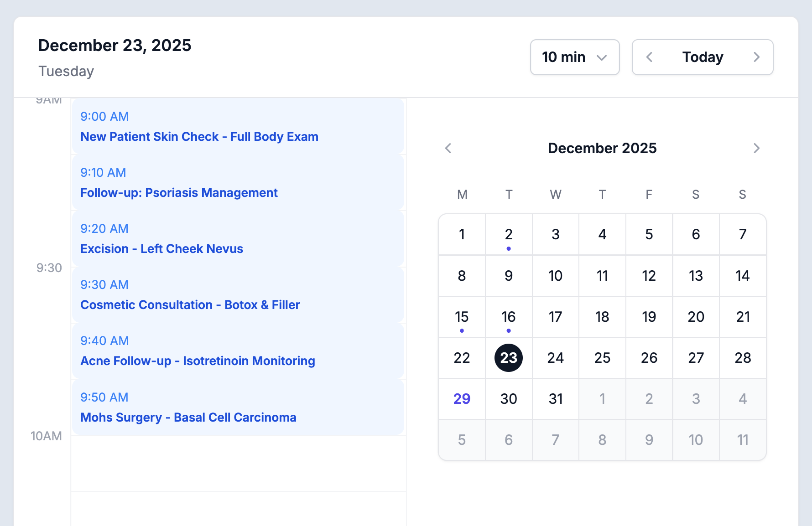Show next month in mini calendar

tap(756, 148)
